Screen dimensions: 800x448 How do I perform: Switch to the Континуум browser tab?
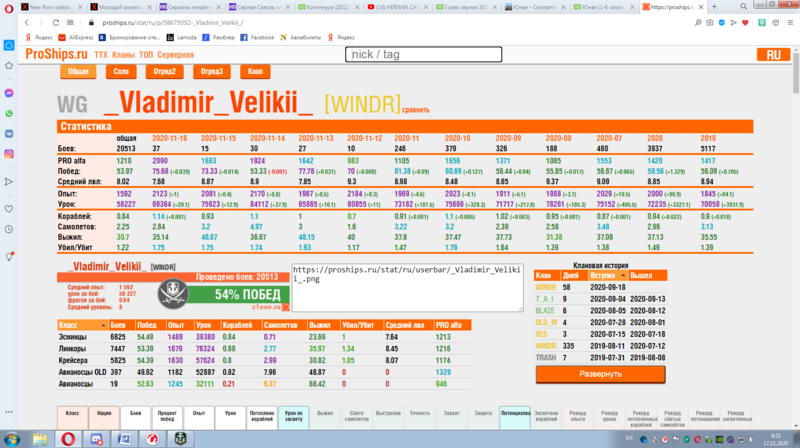pyautogui.click(x=328, y=7)
